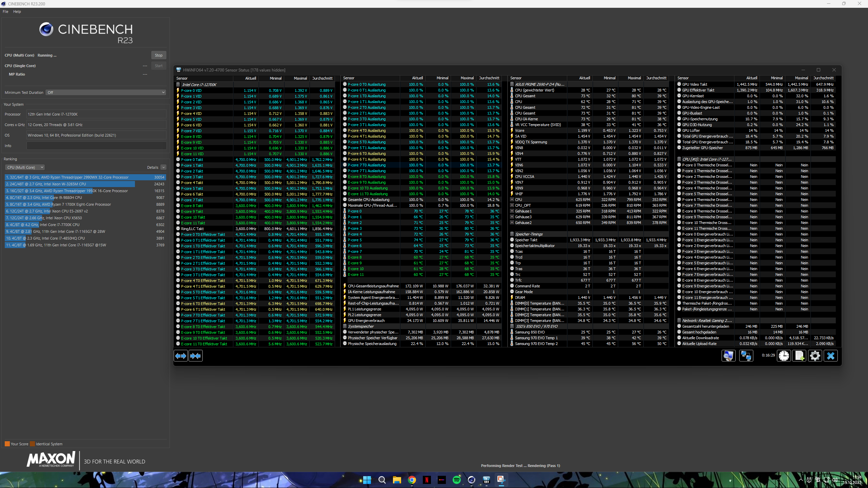The image size is (868, 488).
Task: Click the orange Your Score legend swatch
Action: tap(7, 444)
